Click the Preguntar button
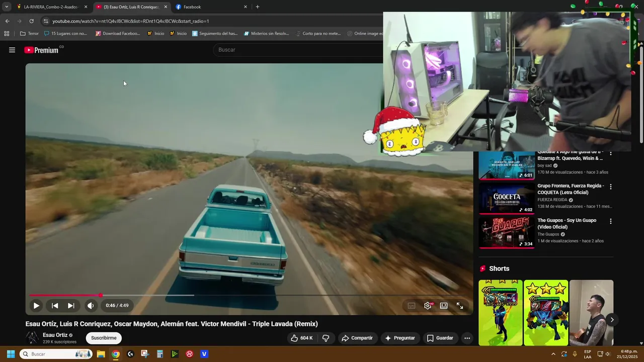Viewport: 644px width, 362px height. (400, 338)
